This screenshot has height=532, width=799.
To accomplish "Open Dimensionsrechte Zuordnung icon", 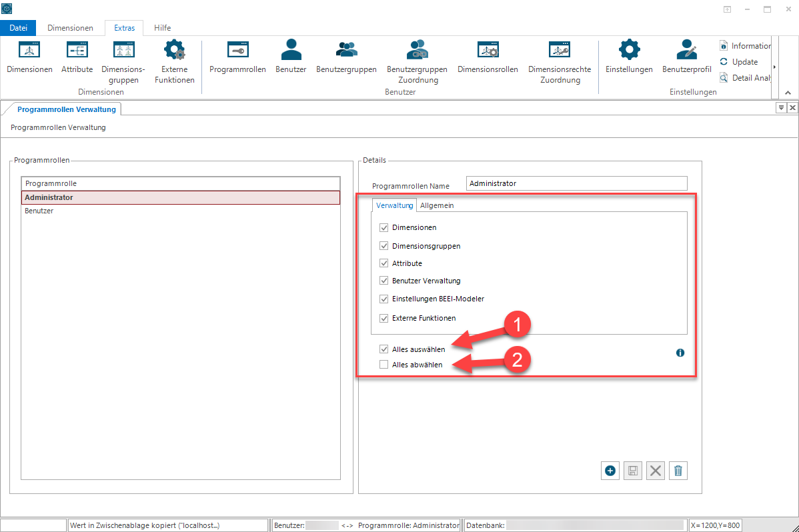I will [x=560, y=61].
